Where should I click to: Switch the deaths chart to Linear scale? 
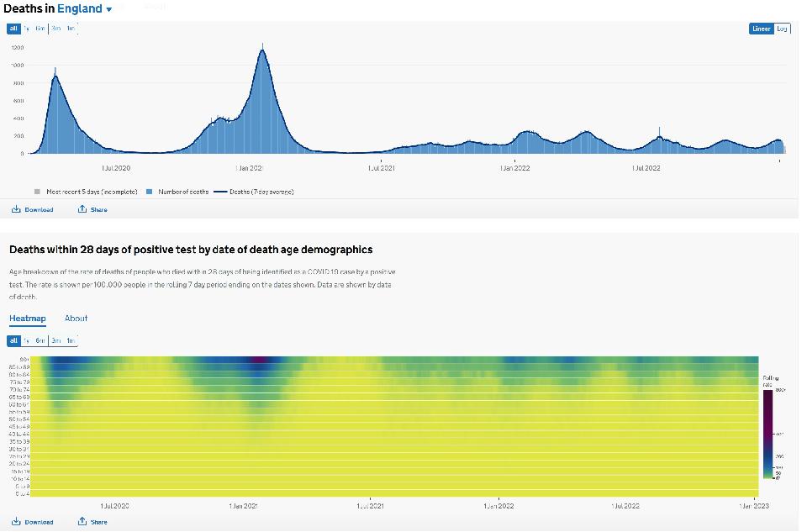(x=762, y=29)
